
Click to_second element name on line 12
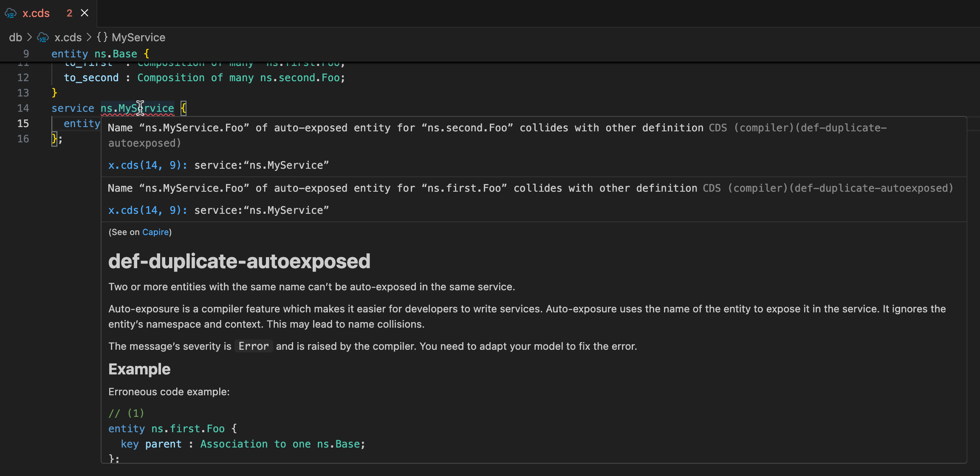91,78
